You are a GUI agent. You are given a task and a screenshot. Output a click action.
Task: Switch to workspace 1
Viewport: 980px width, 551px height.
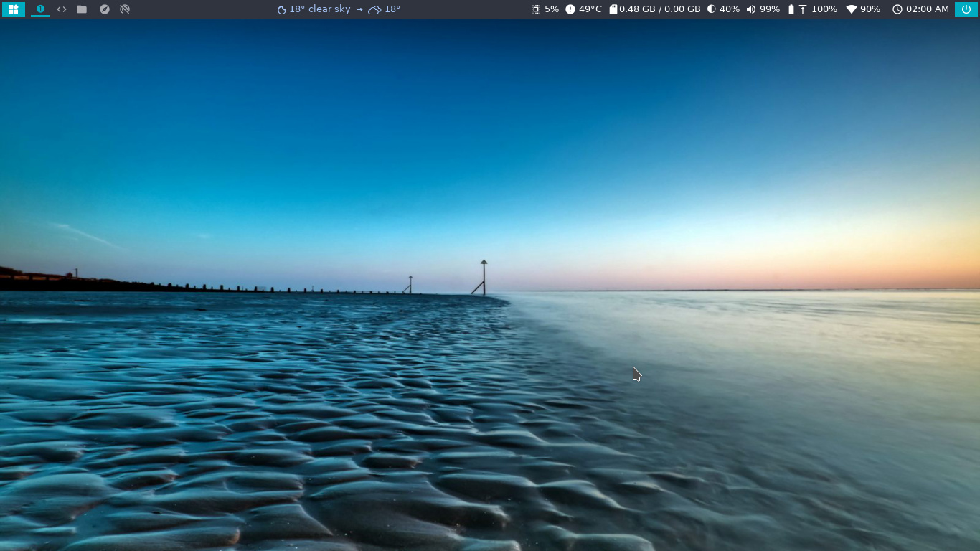coord(40,9)
